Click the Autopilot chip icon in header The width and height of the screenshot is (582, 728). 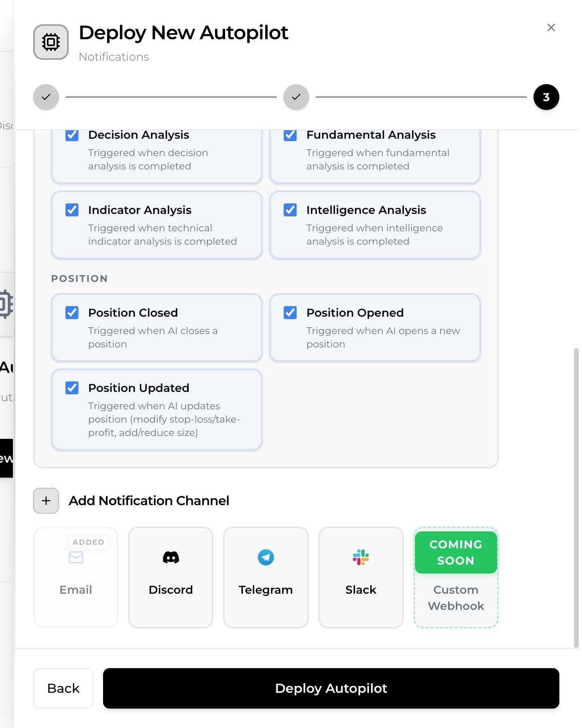pyautogui.click(x=51, y=42)
